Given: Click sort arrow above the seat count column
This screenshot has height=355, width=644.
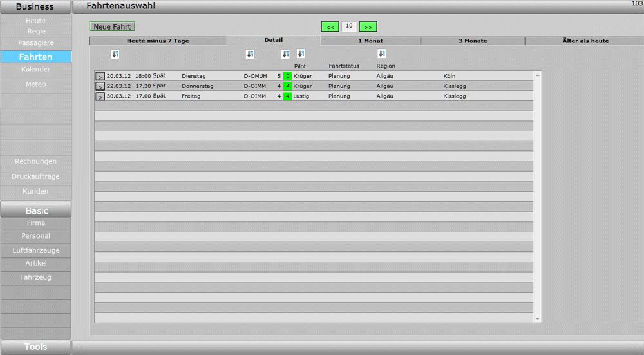Looking at the screenshot, I should (285, 54).
